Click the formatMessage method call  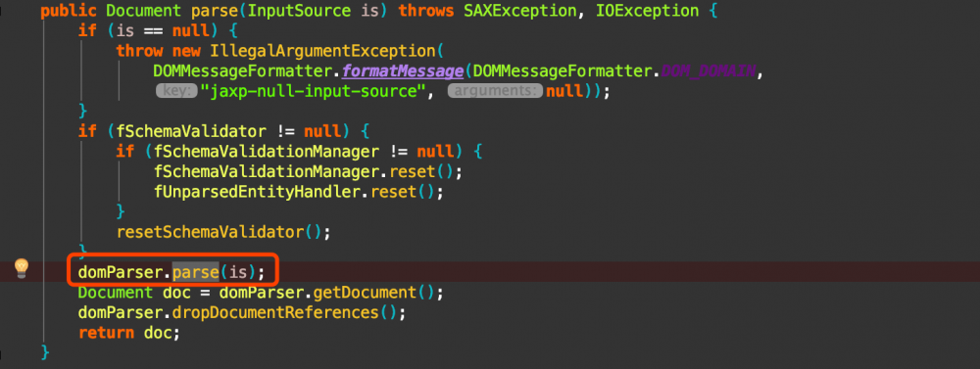[x=402, y=71]
